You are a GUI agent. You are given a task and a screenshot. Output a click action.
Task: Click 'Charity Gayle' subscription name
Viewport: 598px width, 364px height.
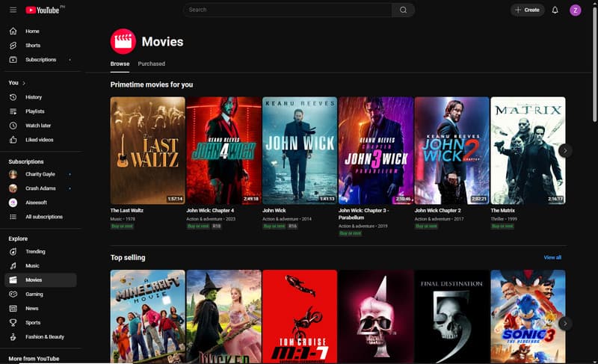click(x=40, y=174)
